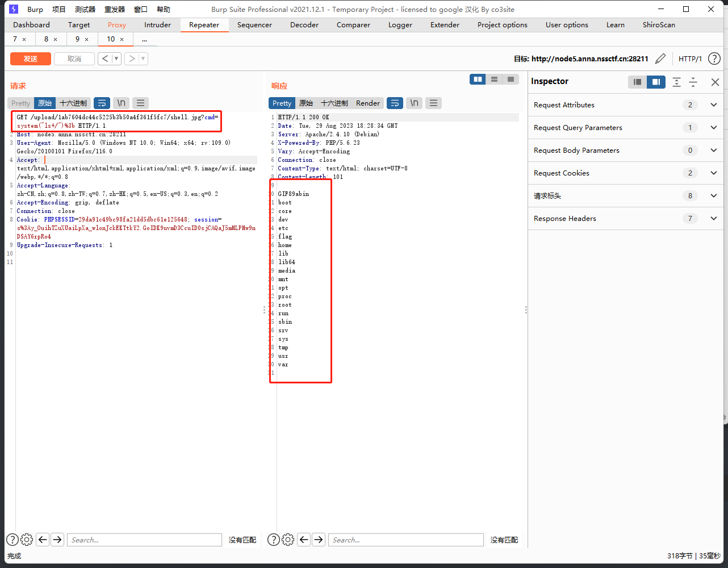Dock Inspector layout left icon
The height and width of the screenshot is (568, 728).
(x=638, y=82)
